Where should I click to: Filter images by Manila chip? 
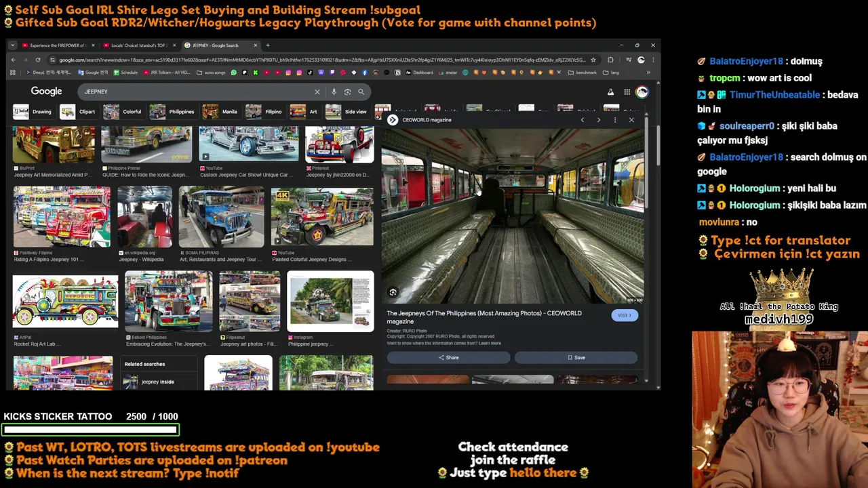[x=220, y=112]
